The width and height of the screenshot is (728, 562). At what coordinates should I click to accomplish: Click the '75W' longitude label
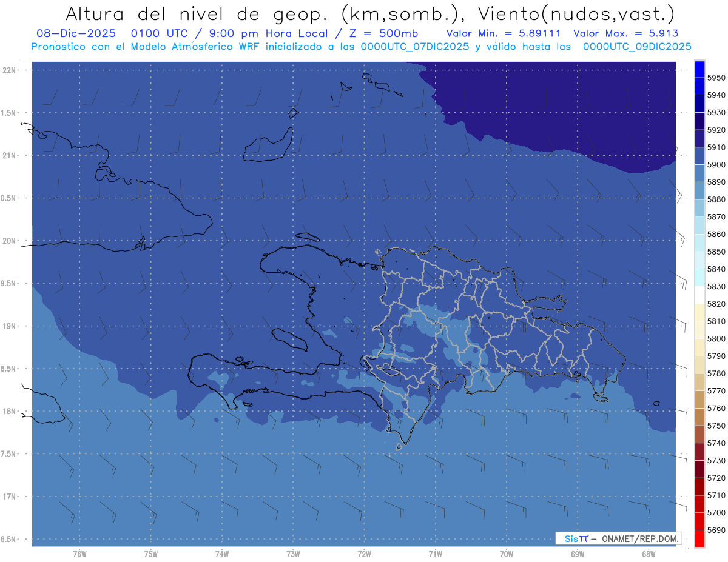(151, 554)
